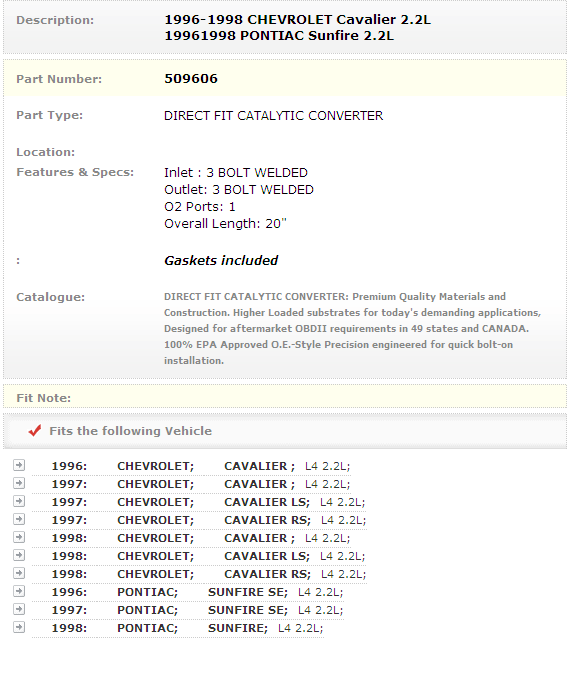
Task: Click arrow icon beside 1998 Pontiac Sunfire
Action: coord(19,628)
